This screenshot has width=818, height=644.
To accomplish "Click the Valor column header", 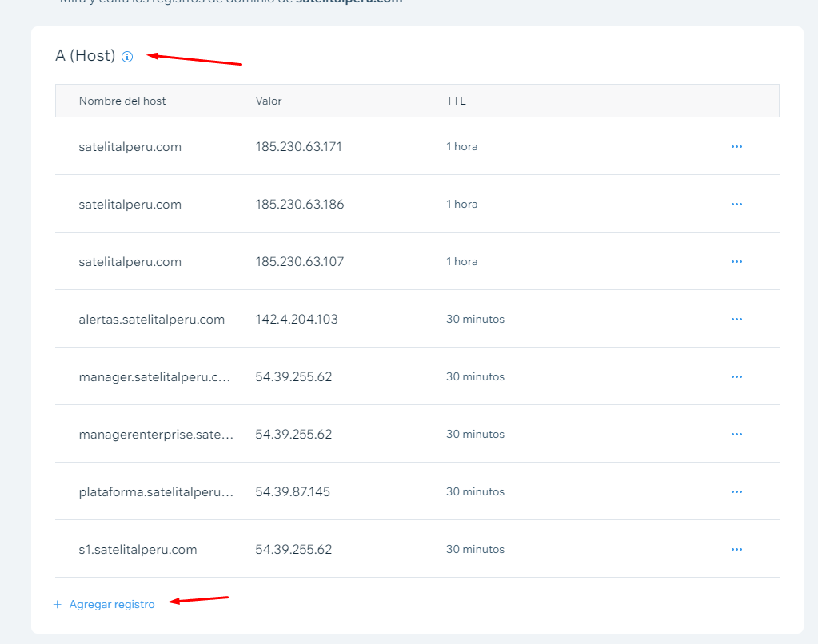I will 269,101.
